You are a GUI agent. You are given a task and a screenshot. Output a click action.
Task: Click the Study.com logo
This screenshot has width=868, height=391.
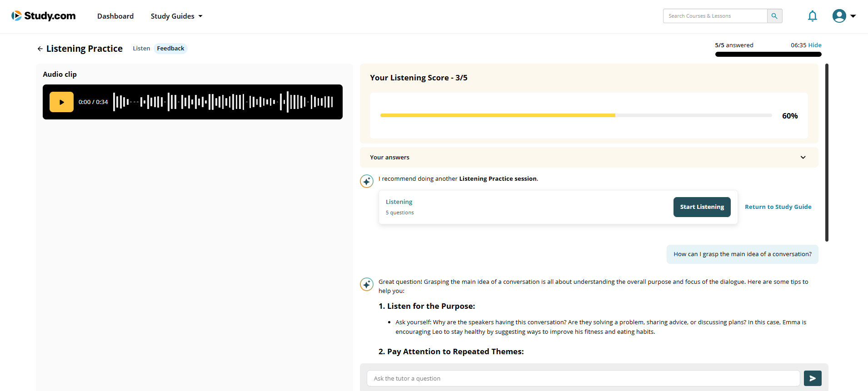tap(44, 16)
